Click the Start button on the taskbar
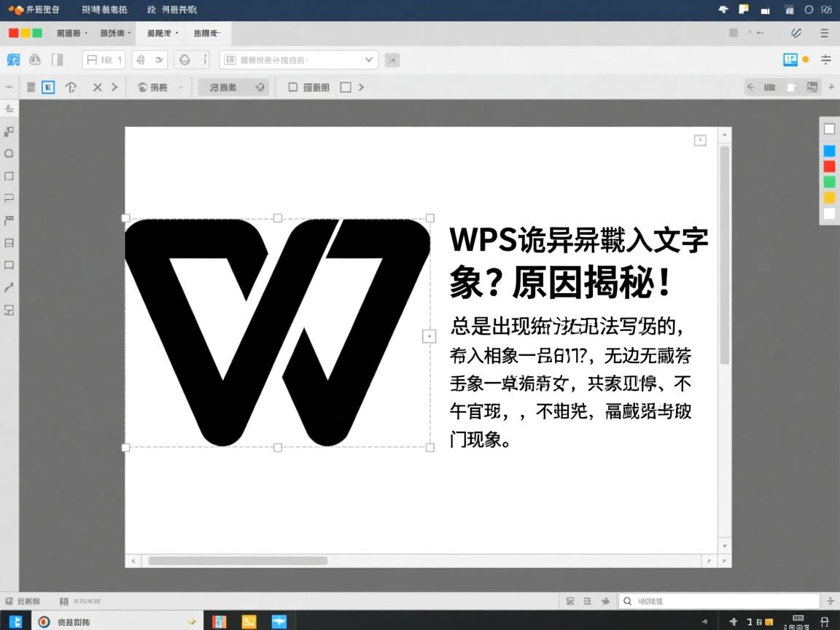Image resolution: width=840 pixels, height=630 pixels. click(15, 622)
